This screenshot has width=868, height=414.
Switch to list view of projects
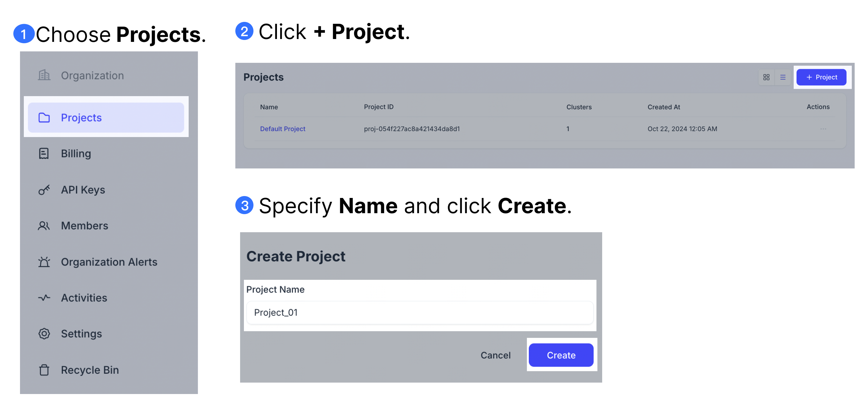point(783,77)
